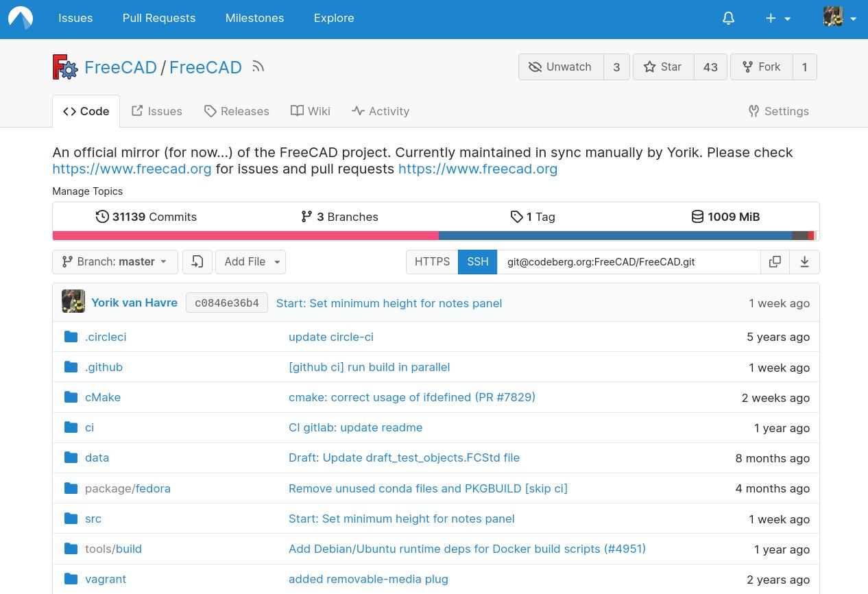Image resolution: width=868 pixels, height=594 pixels.
Task: Click the .circleci folder icon
Action: [71, 337]
